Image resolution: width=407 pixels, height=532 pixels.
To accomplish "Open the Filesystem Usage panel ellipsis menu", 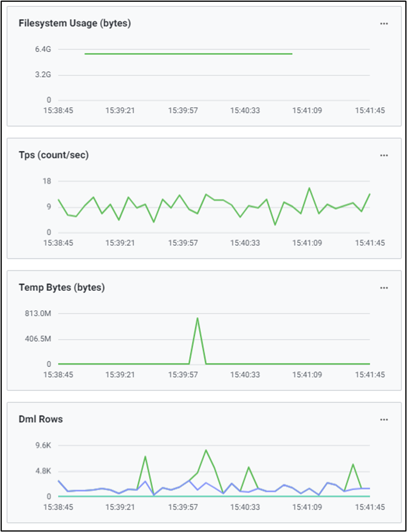I will point(384,23).
